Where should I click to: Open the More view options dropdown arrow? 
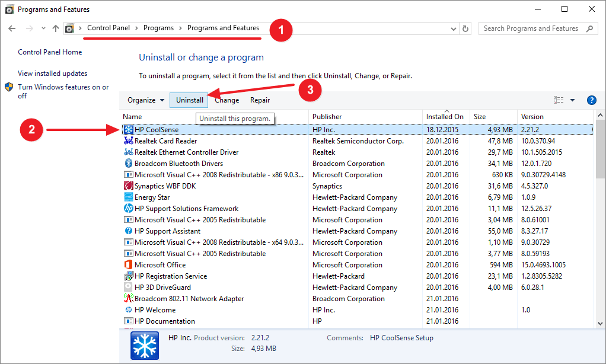point(572,100)
